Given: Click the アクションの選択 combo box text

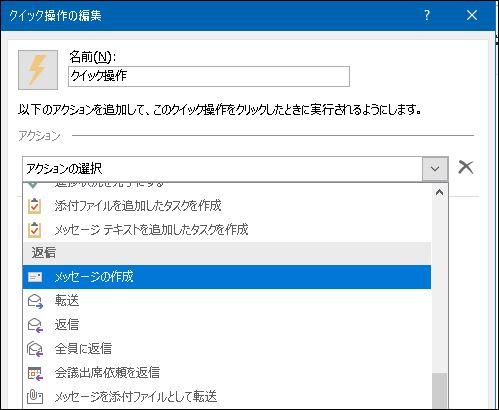Looking at the screenshot, I should point(64,169).
